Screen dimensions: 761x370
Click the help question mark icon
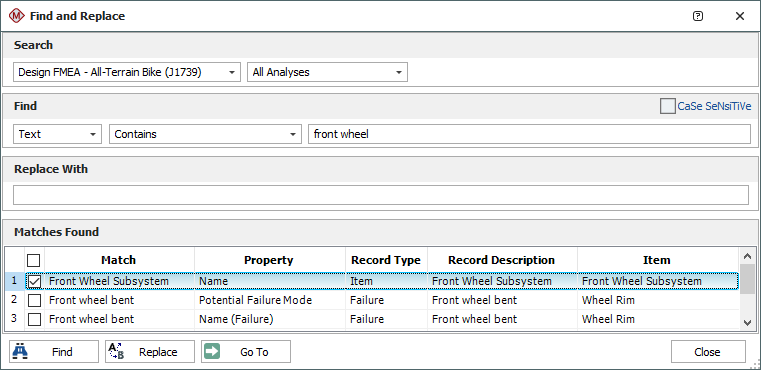698,16
